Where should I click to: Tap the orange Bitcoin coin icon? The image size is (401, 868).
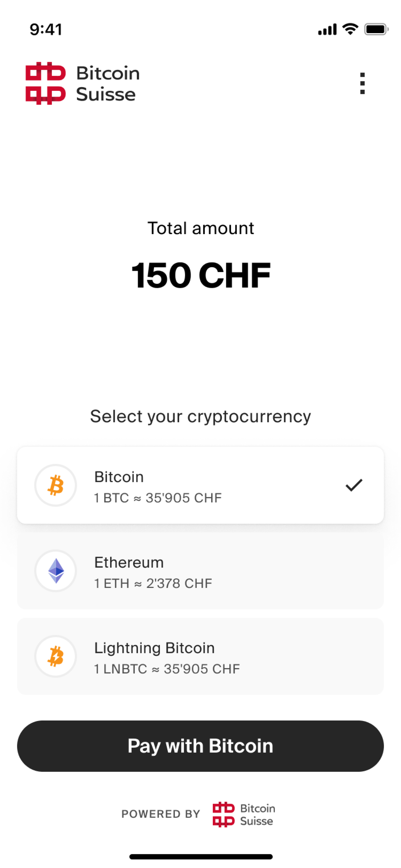pos(56,485)
